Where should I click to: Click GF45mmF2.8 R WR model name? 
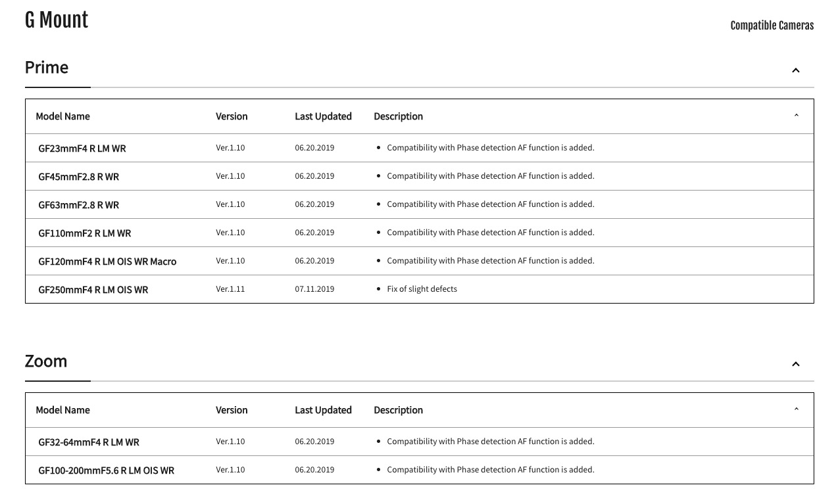(x=79, y=177)
